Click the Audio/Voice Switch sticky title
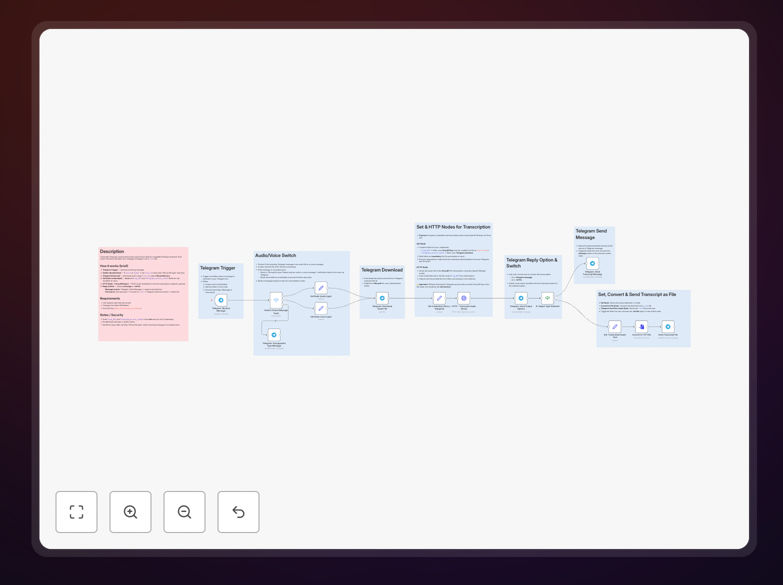The width and height of the screenshot is (783, 585). 276,256
